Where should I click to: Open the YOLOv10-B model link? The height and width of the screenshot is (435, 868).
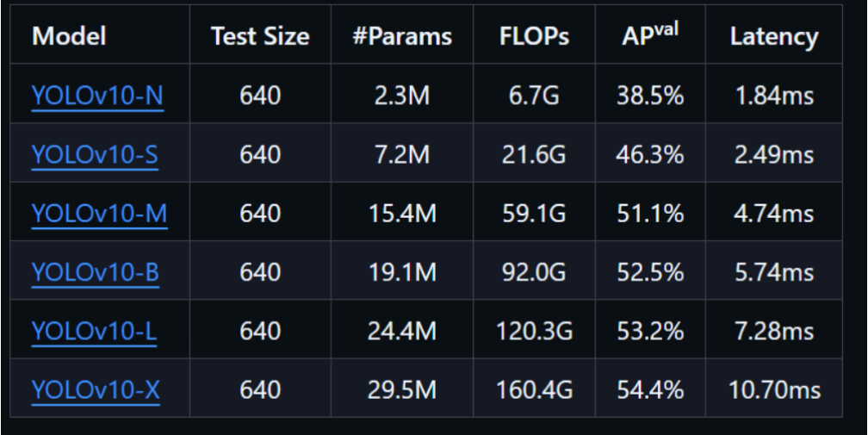96,271
